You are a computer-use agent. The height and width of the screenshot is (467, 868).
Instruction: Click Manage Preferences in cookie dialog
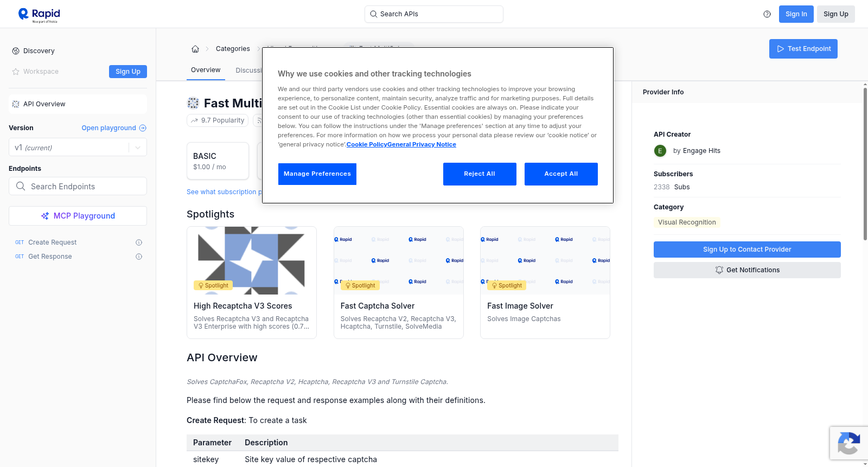pos(317,174)
